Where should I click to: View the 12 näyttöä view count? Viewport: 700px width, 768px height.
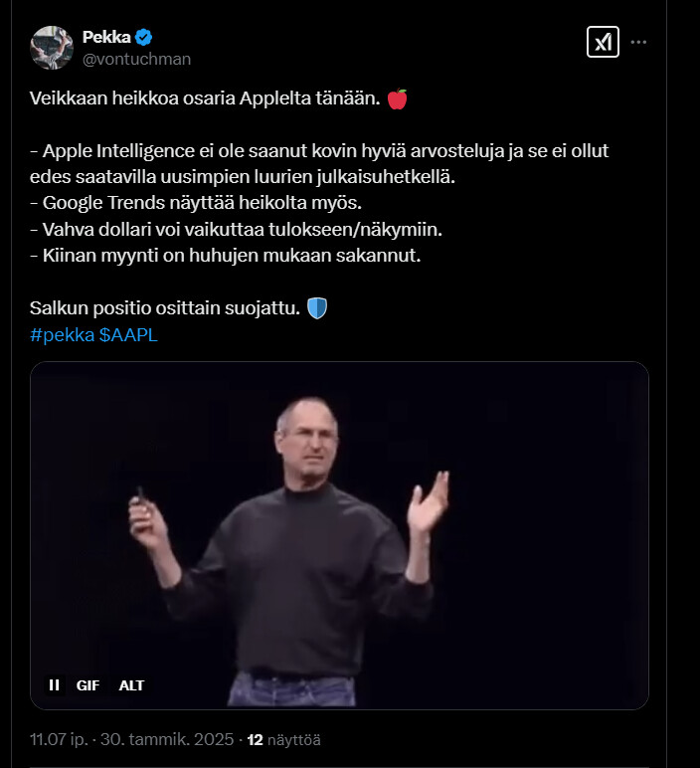284,739
